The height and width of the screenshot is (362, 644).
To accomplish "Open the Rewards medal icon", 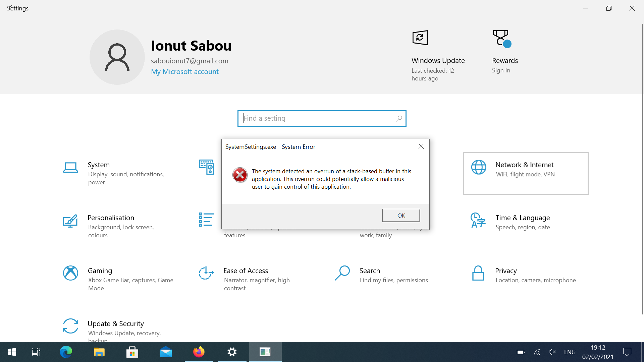I will tap(501, 38).
